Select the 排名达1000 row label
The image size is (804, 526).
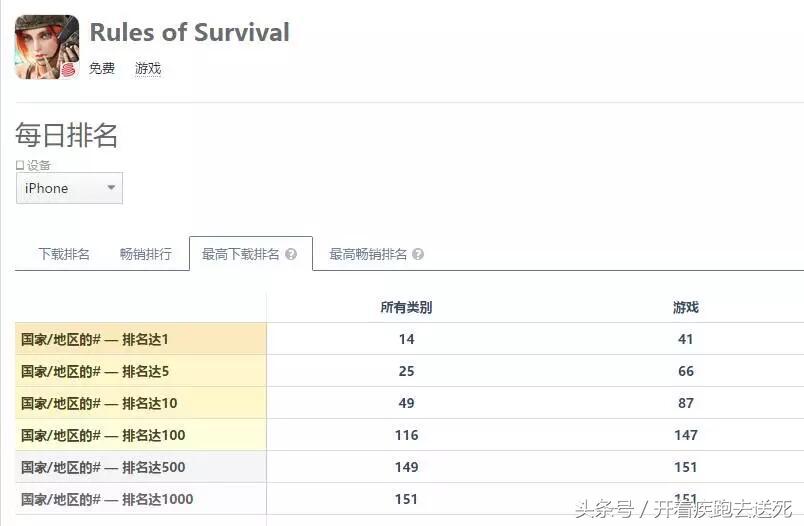pyautogui.click(x=107, y=499)
